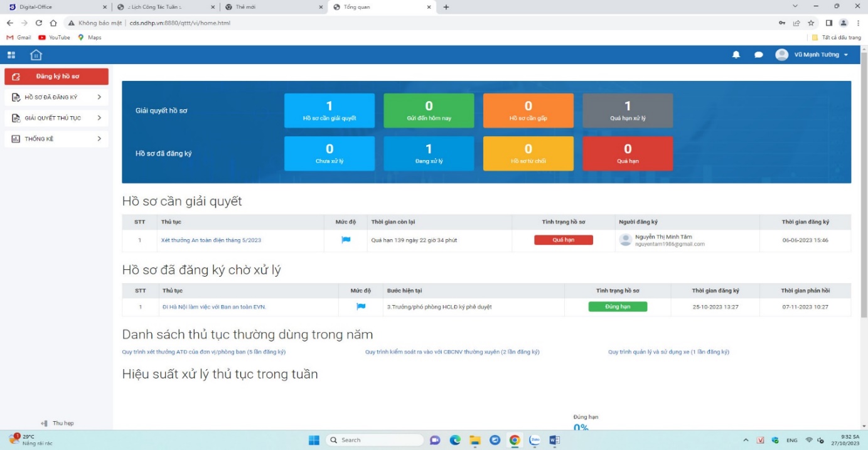
Task: Go back in browser history
Action: [x=10, y=23]
